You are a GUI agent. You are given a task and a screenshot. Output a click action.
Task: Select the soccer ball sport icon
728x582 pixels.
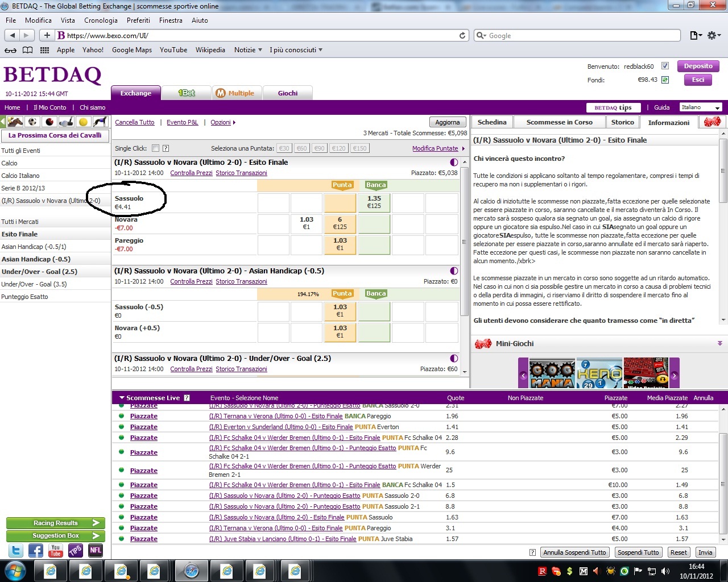(32, 122)
